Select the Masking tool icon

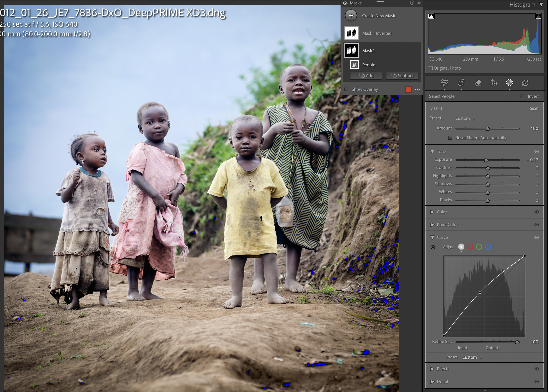[x=509, y=83]
